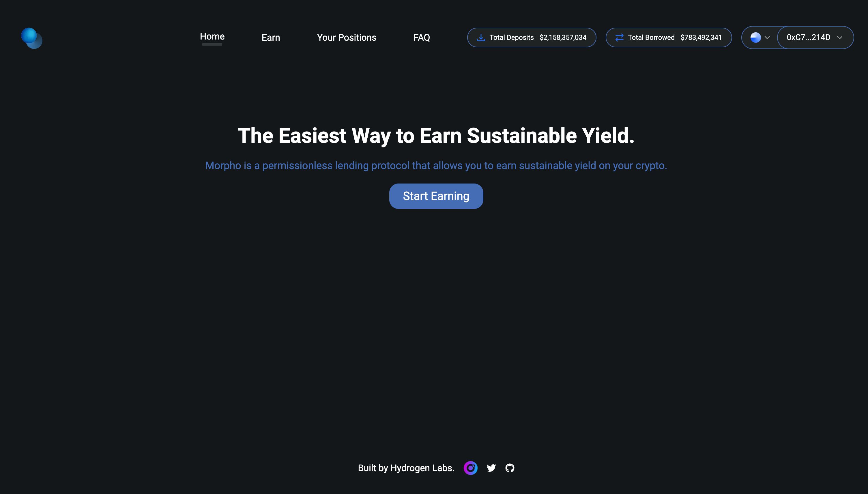
Task: Click the Start Earning button
Action: coord(436,195)
